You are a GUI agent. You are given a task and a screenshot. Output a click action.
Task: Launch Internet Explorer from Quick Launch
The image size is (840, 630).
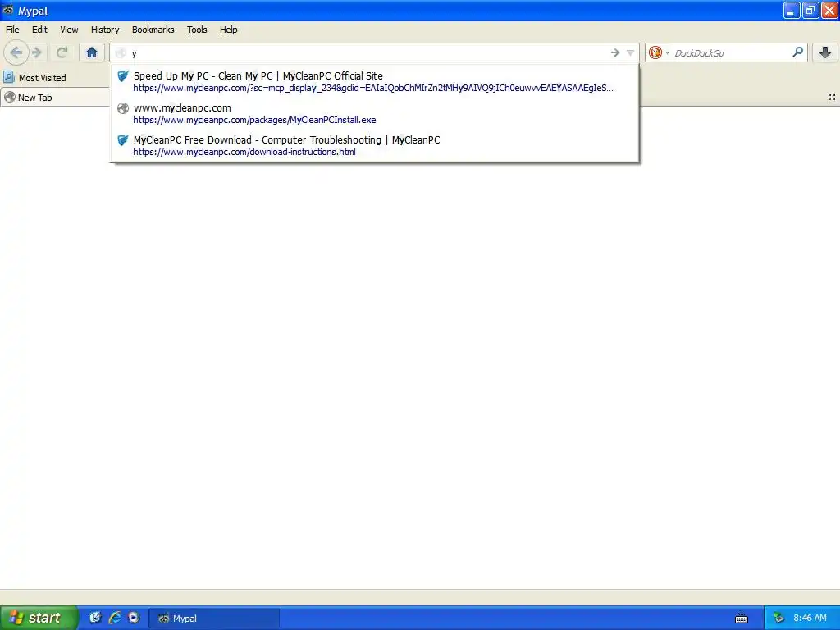click(115, 618)
